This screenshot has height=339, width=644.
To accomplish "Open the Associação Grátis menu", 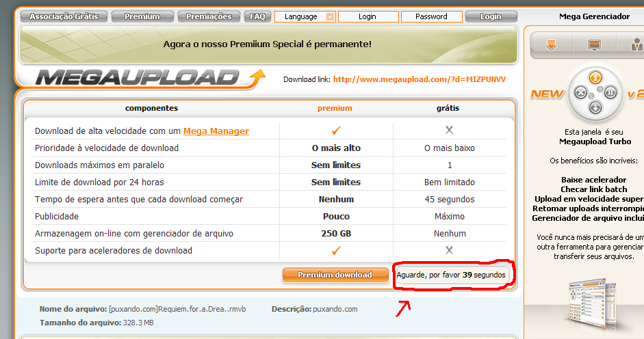I will tap(64, 16).
